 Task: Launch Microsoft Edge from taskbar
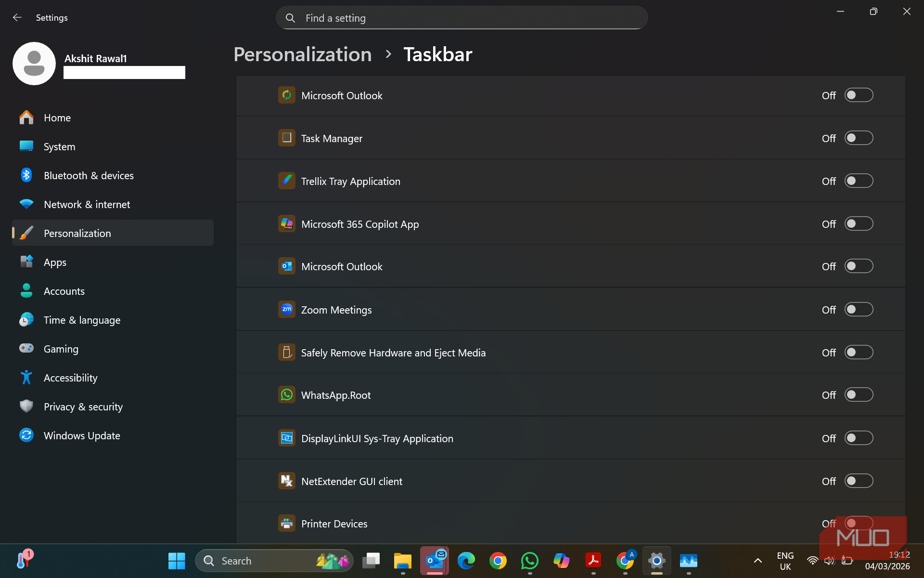coord(466,561)
